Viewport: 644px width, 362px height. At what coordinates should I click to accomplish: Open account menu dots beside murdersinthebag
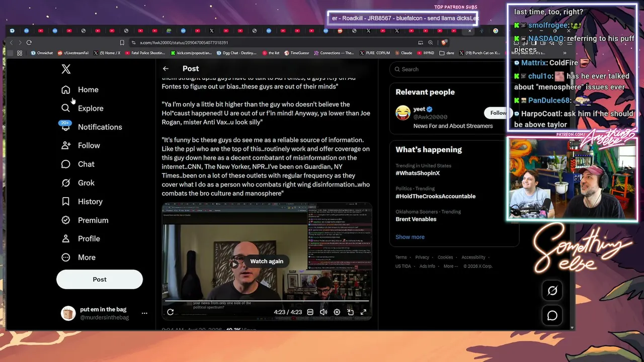[144, 313]
